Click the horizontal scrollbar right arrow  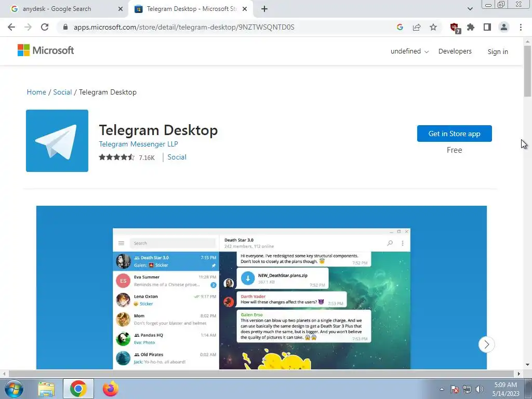point(519,374)
